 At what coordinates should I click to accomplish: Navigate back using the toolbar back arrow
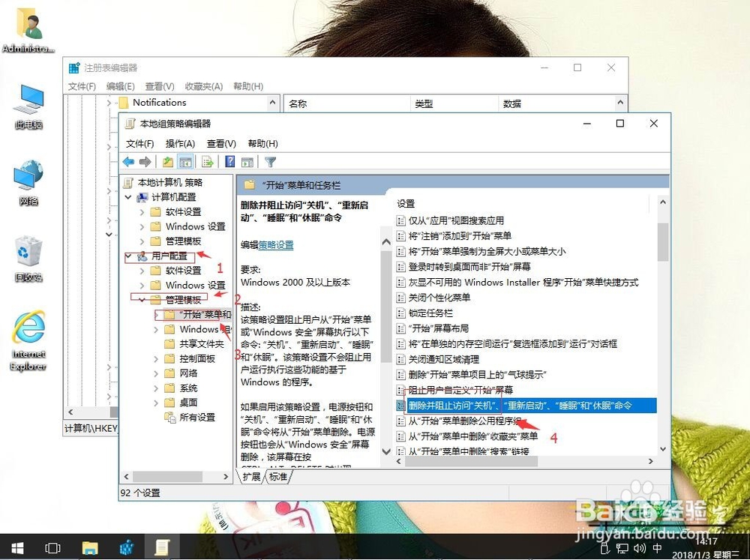click(x=129, y=160)
